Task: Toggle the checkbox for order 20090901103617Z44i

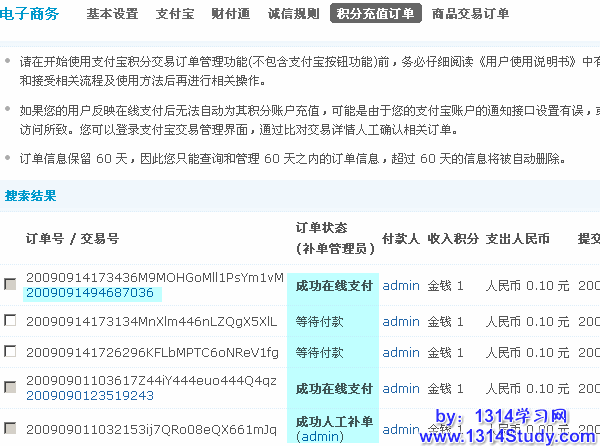Action: (x=10, y=388)
